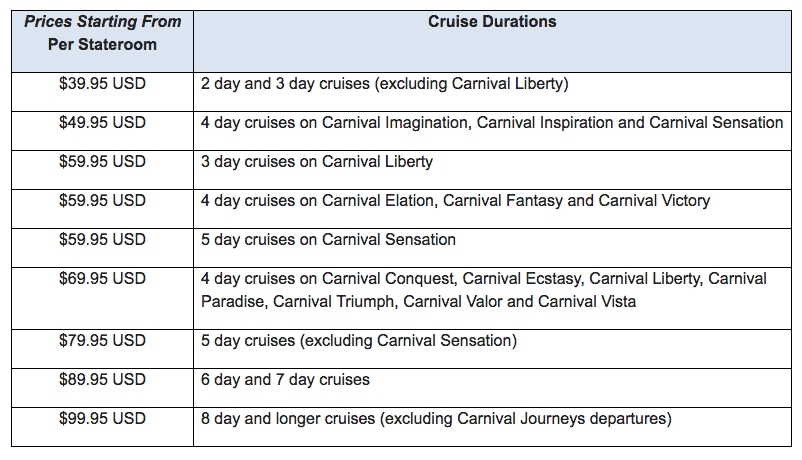Click the Carnival Imagination 4 day cruises row
Image resolution: width=802 pixels, height=460 pixels.
point(492,123)
